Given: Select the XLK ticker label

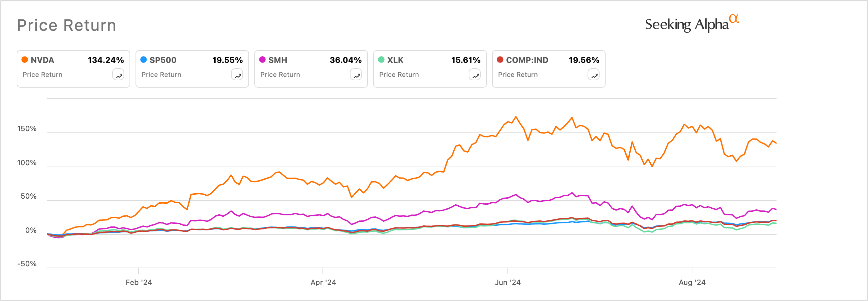Looking at the screenshot, I should 395,60.
